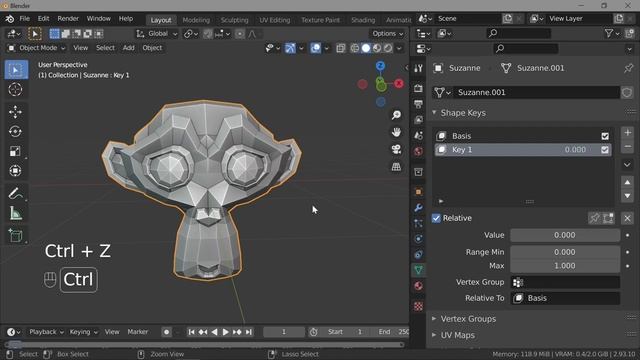Select the Select Box tool
Viewport: 640px width, 360px height.
tap(16, 70)
